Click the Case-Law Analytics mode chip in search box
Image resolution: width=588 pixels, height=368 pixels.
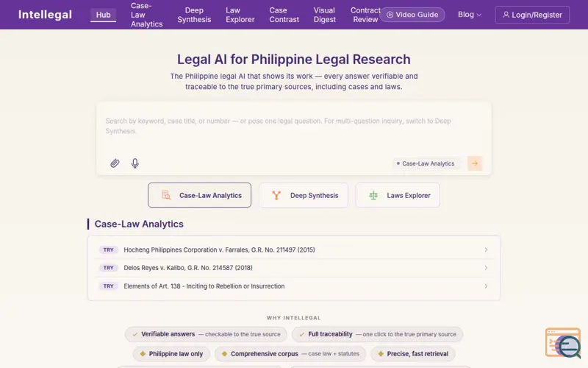point(426,163)
